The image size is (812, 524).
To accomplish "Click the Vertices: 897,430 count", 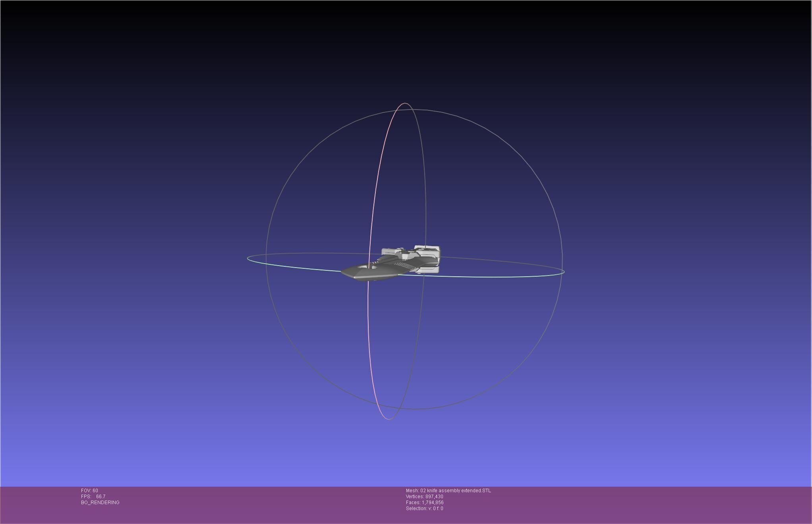I will pyautogui.click(x=425, y=497).
